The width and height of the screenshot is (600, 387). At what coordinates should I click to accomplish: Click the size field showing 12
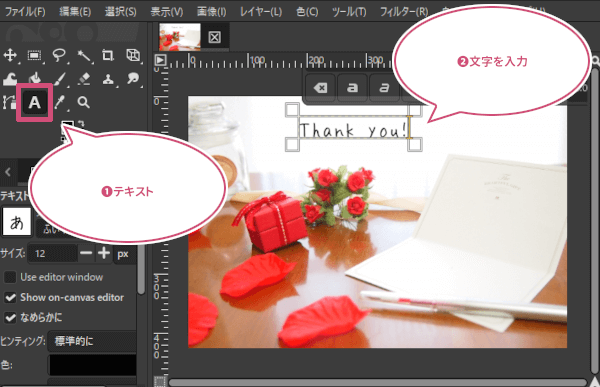53,254
